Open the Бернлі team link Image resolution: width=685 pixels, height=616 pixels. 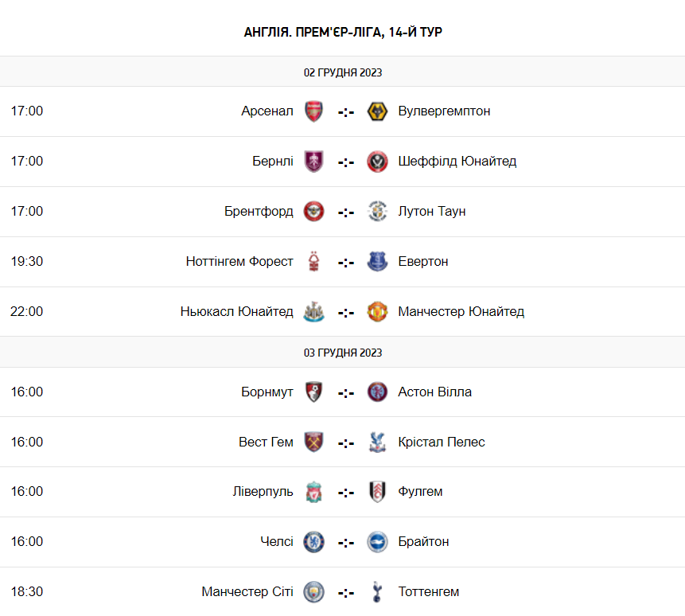(x=272, y=162)
